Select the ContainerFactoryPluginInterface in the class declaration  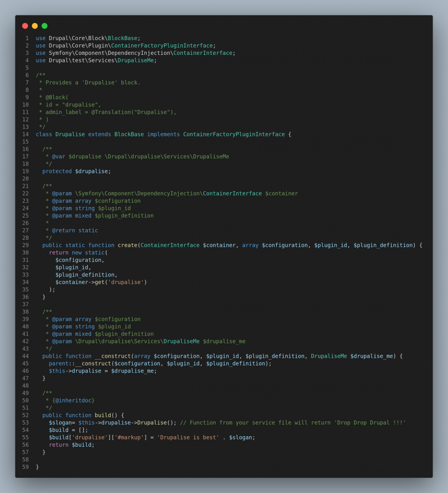233,134
